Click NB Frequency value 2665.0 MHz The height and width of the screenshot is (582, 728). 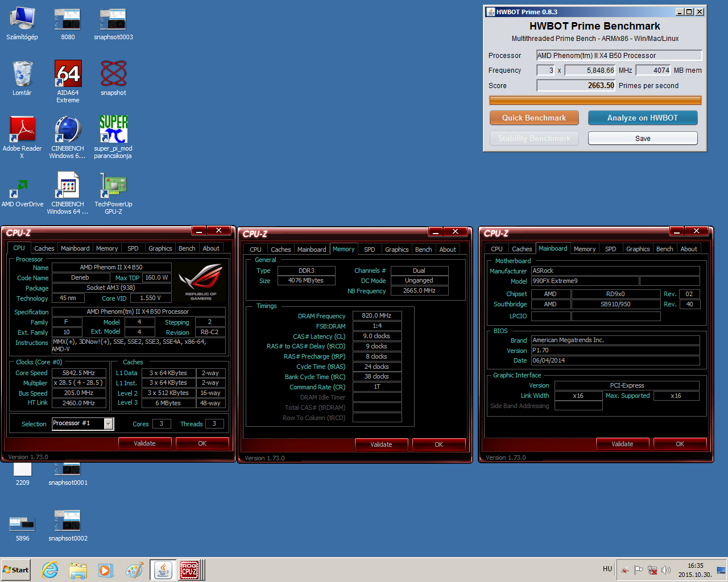click(x=419, y=290)
